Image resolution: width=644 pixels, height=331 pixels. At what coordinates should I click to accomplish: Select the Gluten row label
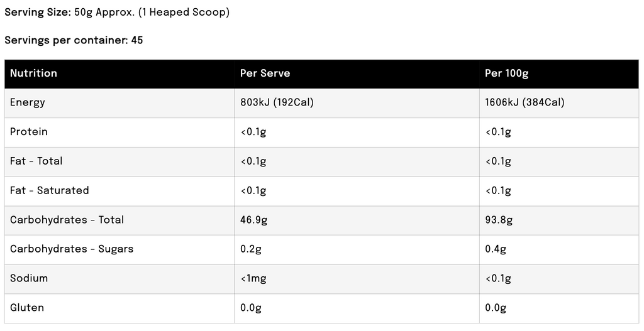click(27, 308)
